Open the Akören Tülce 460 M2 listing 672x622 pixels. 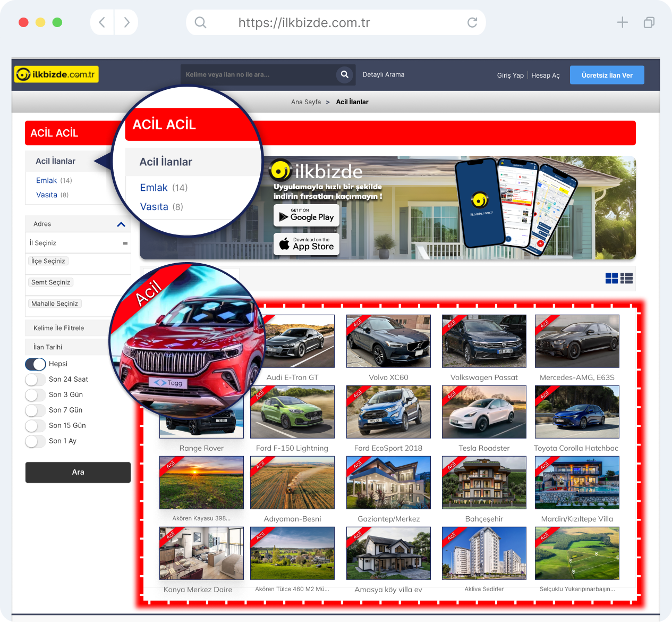pos(293,553)
